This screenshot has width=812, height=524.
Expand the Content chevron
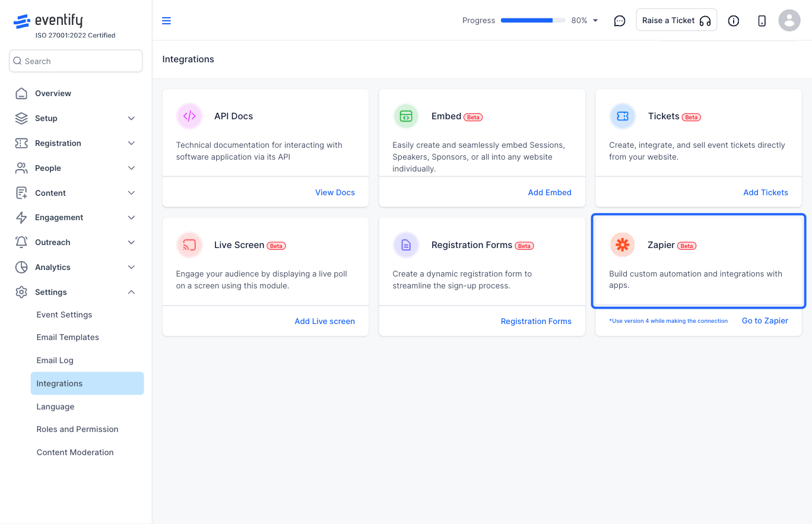[132, 193]
